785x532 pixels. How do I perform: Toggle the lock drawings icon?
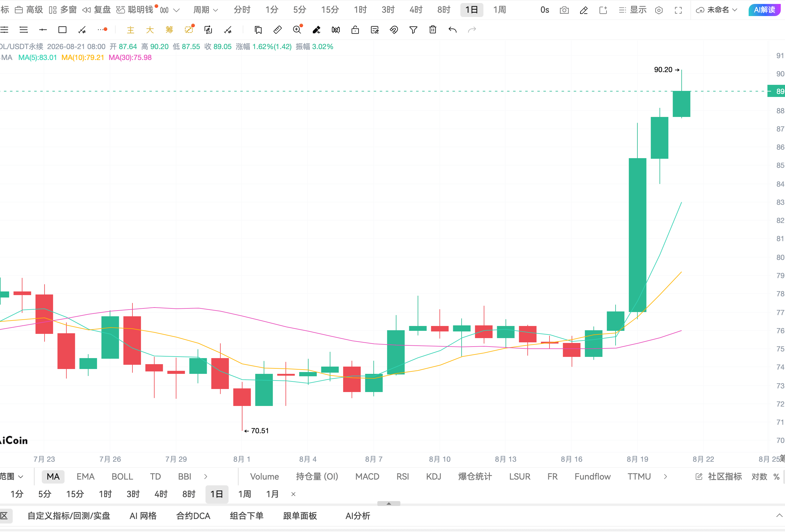click(x=355, y=30)
